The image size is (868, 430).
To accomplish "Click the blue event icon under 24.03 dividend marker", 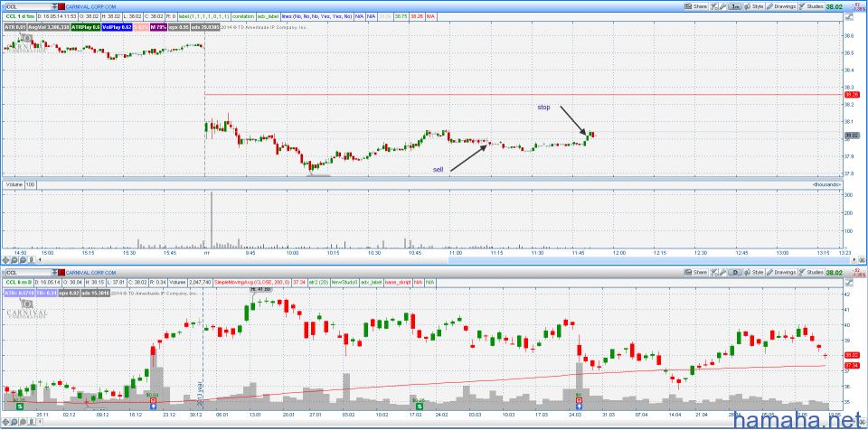I will click(x=579, y=407).
